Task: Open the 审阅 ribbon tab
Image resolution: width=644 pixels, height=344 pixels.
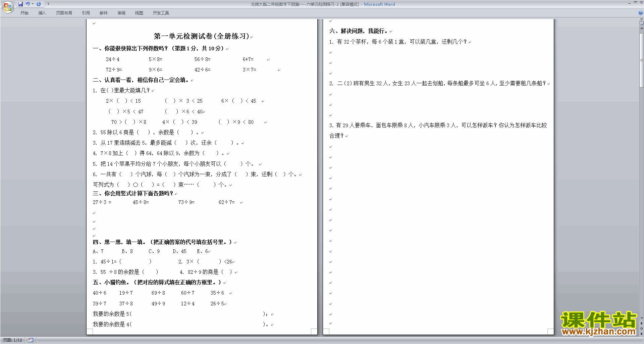Action: tap(121, 13)
